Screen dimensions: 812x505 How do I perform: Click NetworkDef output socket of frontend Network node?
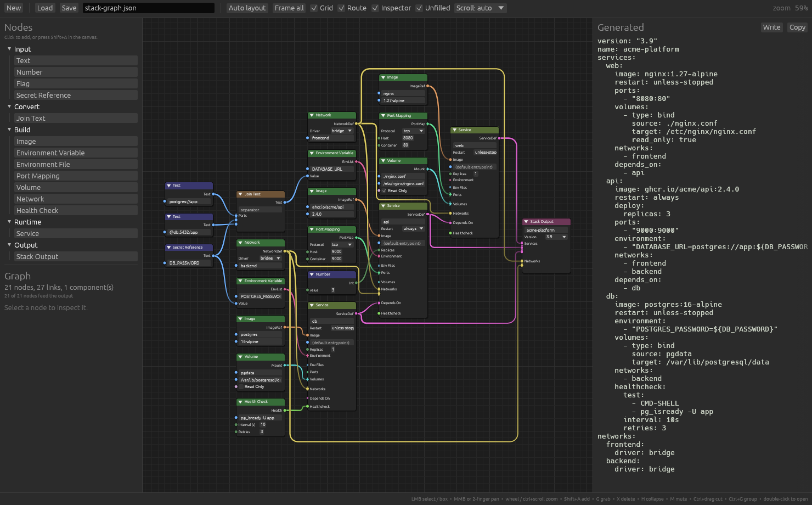click(x=357, y=124)
